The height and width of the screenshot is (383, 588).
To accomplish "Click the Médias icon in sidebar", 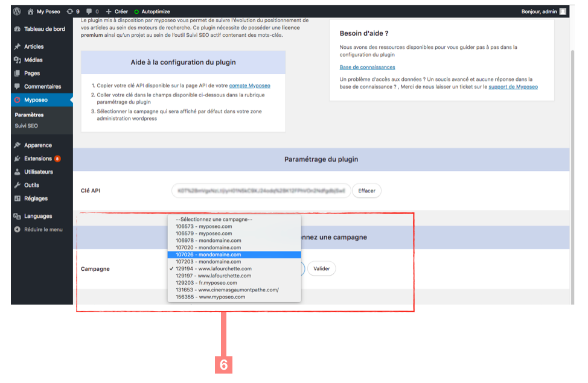I will tap(18, 60).
